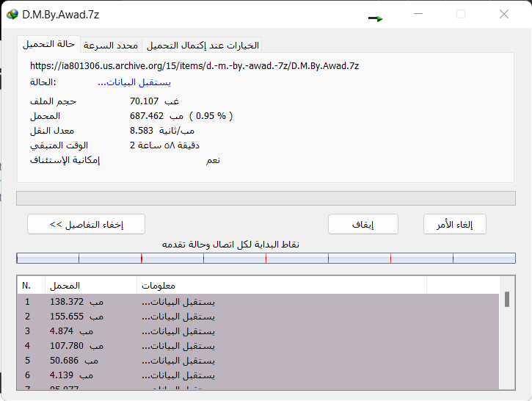Click the connection segments progress strip

click(266, 258)
